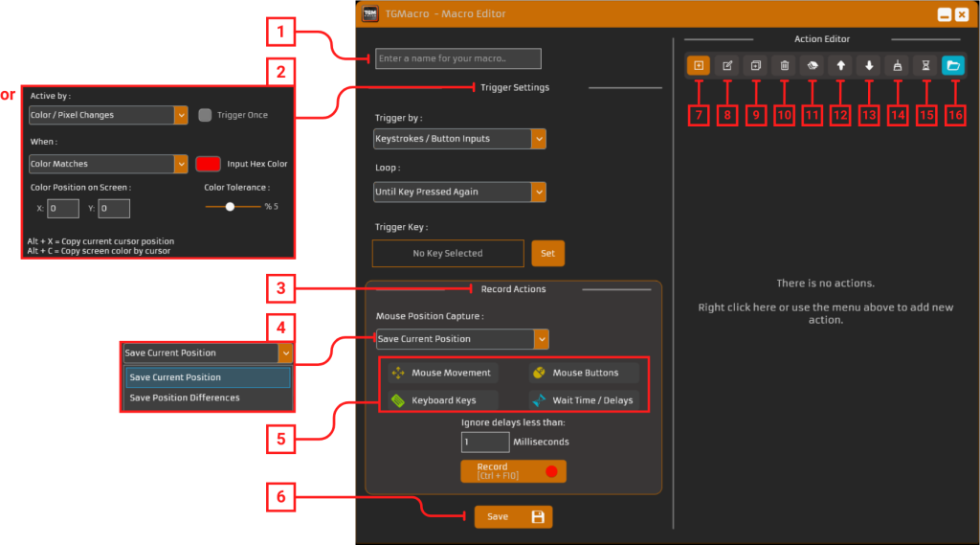The width and height of the screenshot is (980, 545).
Task: Click the duplicate action icon
Action: coord(755,66)
